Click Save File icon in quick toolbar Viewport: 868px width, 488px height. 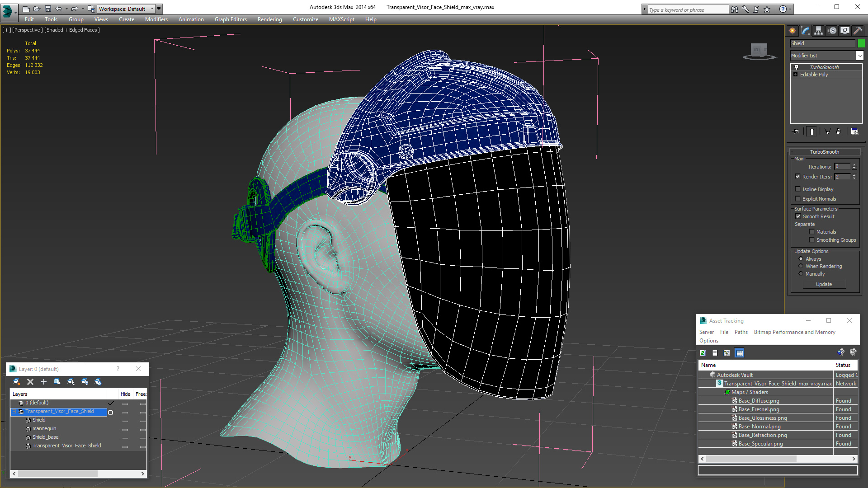click(48, 9)
